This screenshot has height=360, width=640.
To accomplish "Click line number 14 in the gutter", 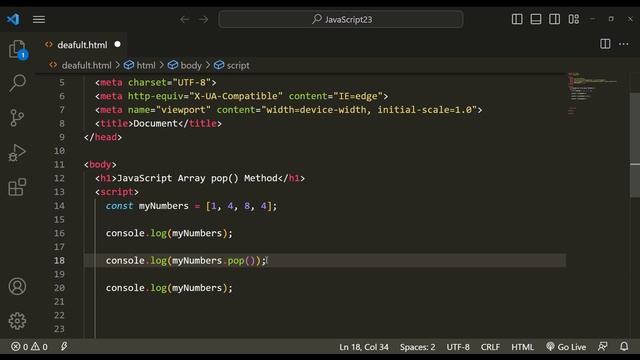I will point(59,206).
